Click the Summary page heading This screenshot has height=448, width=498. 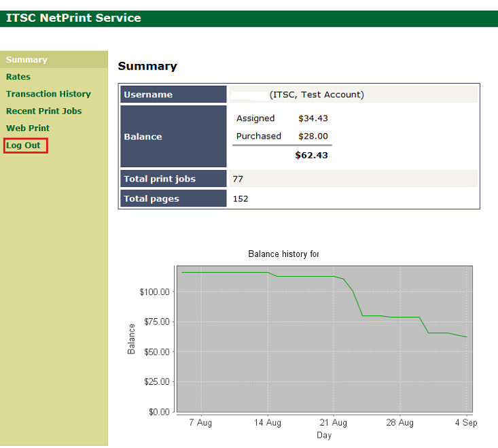click(x=147, y=66)
